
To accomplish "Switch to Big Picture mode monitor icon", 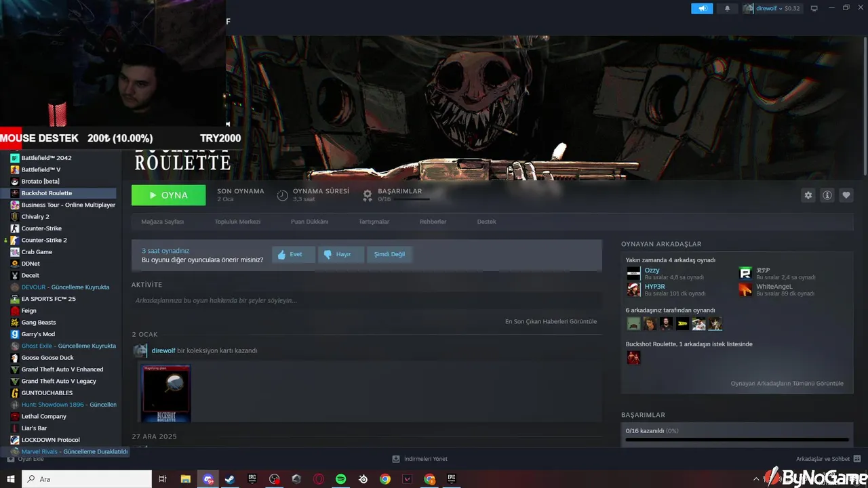I will pos(814,8).
